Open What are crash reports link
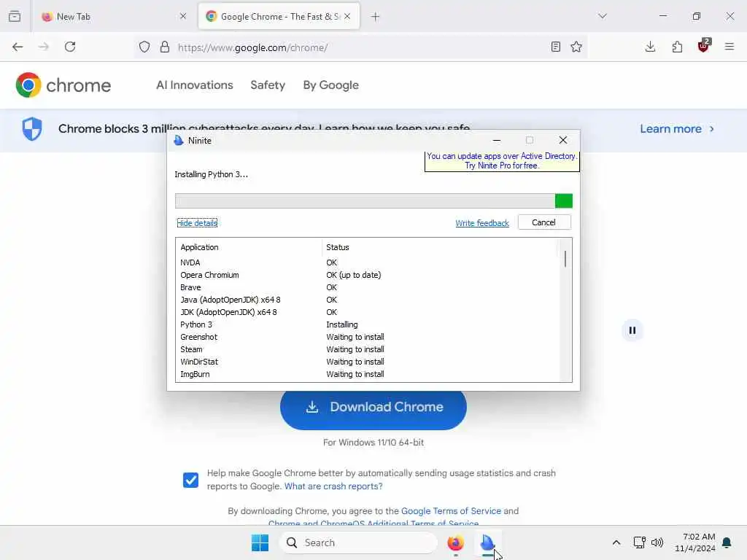 pyautogui.click(x=333, y=486)
